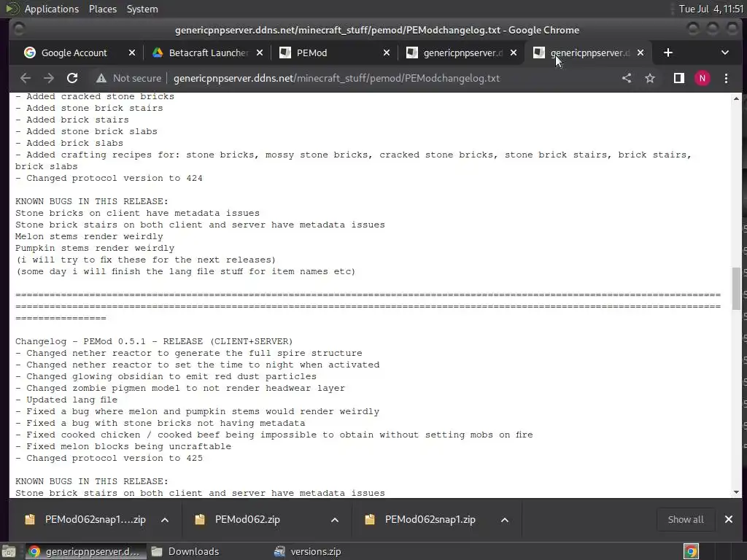747x560 pixels.
Task: Click the Not secure warning icon
Action: point(101,78)
